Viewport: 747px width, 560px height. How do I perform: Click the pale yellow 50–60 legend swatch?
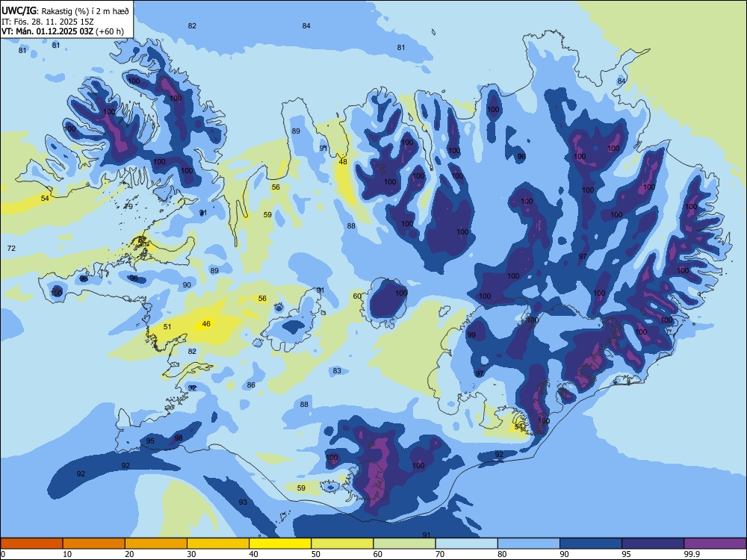[x=342, y=544]
